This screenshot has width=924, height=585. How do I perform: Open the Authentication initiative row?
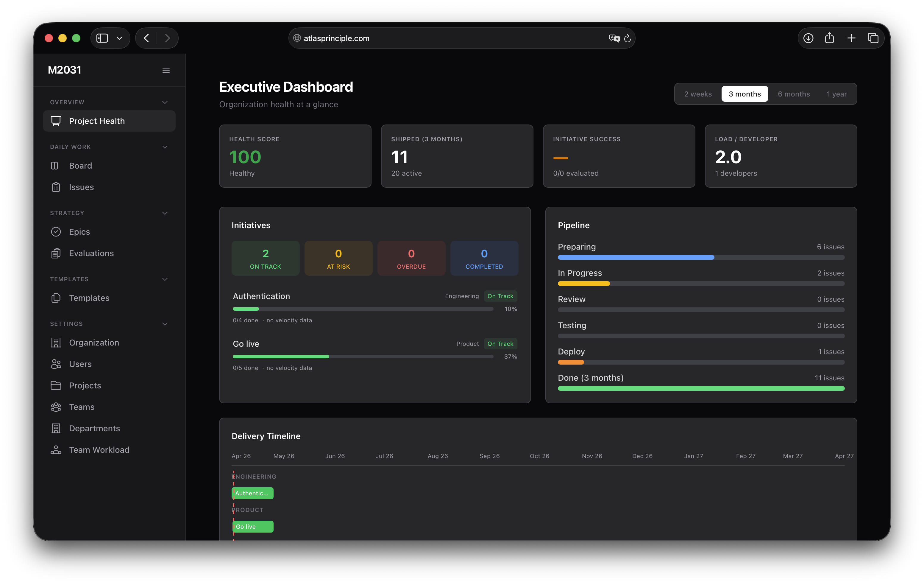tap(261, 296)
